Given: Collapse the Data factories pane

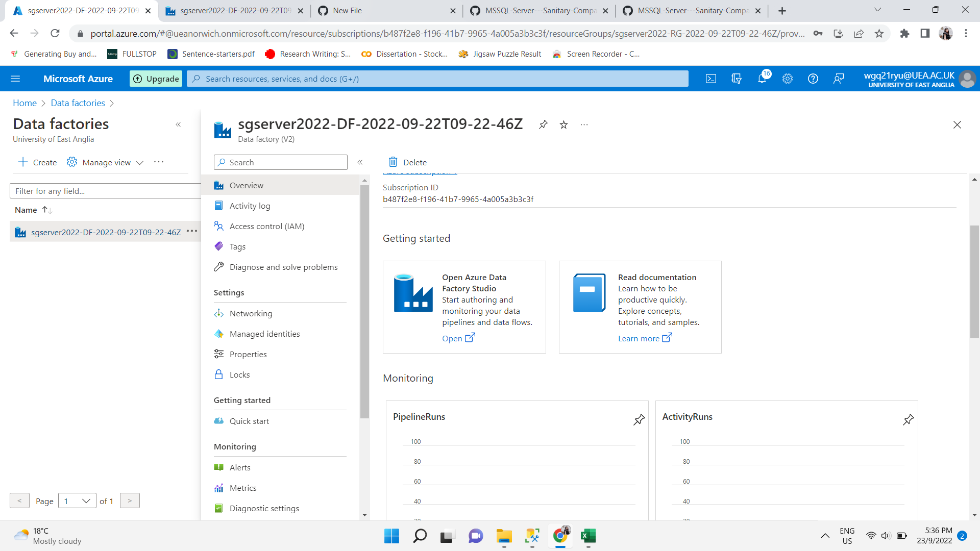Looking at the screenshot, I should pyautogui.click(x=179, y=124).
